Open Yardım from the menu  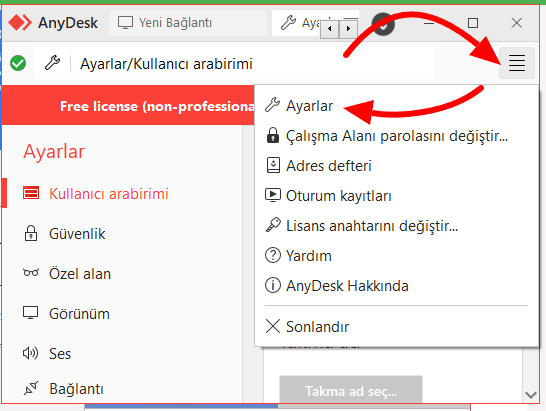pos(396,255)
